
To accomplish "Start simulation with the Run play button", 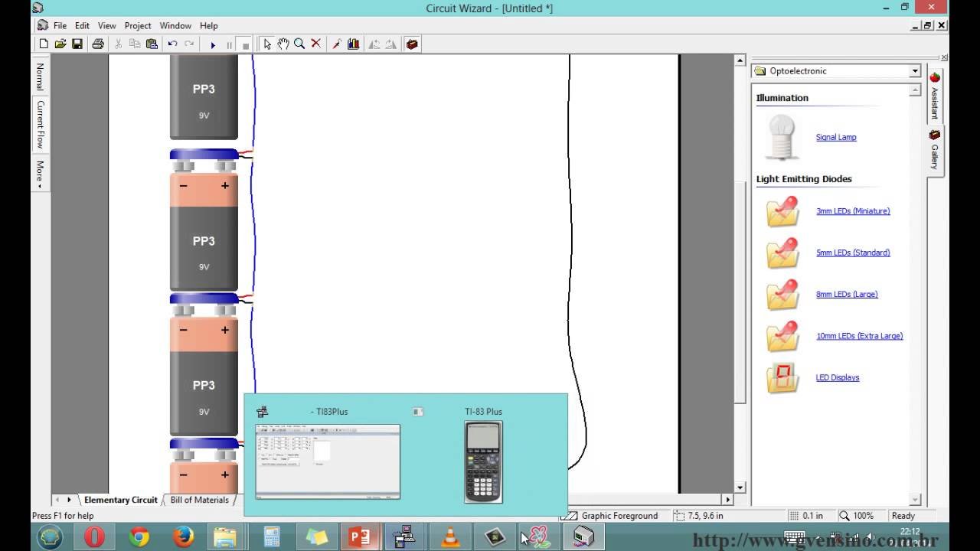I will pyautogui.click(x=213, y=45).
